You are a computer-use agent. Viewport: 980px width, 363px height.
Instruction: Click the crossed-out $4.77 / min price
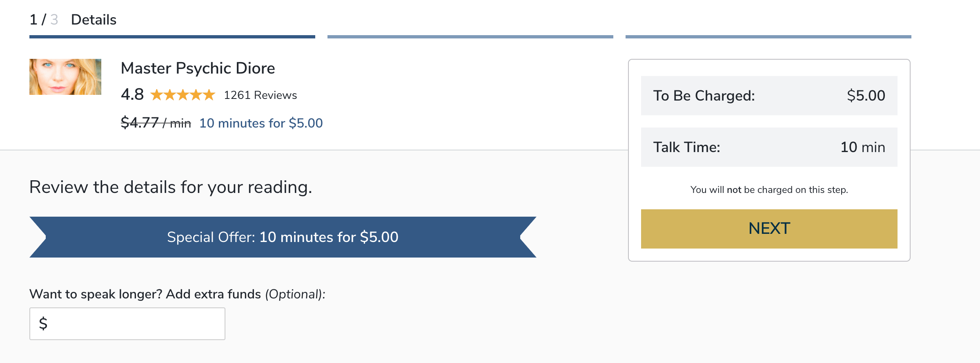tap(156, 123)
